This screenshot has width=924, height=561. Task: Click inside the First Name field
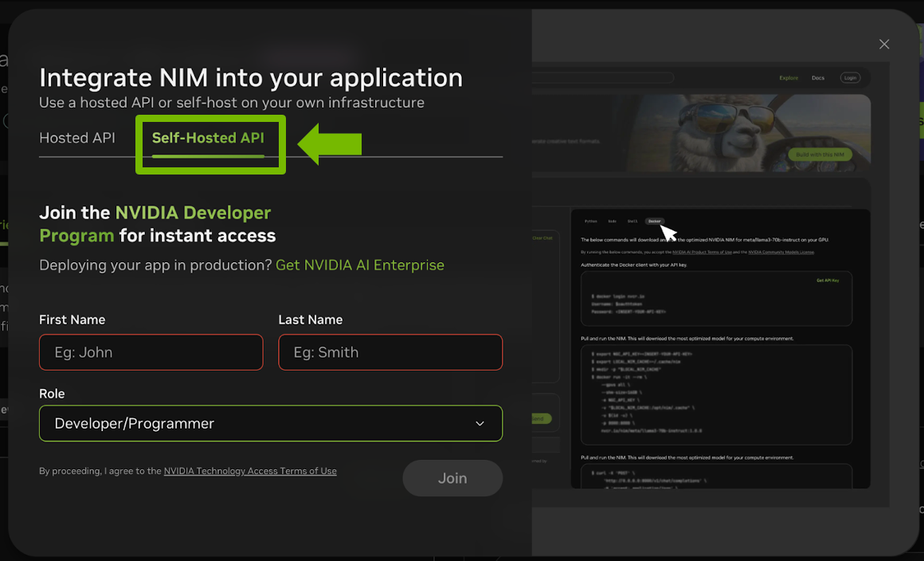click(151, 352)
